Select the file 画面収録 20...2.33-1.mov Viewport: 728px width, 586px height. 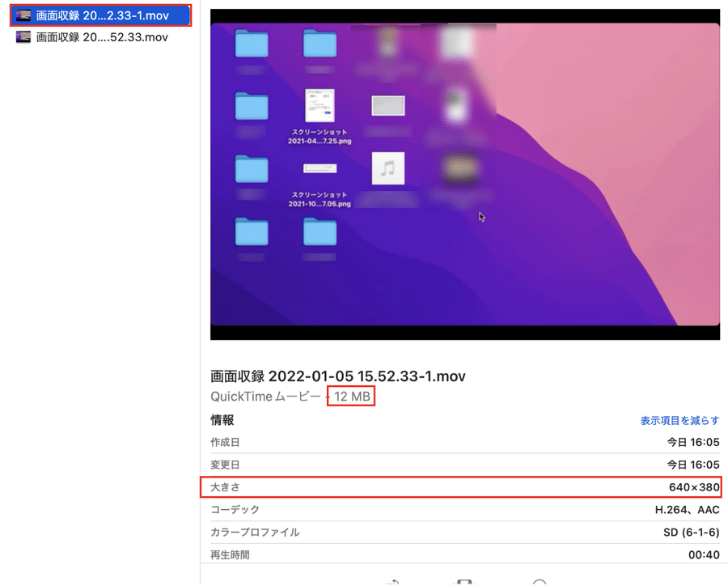[99, 15]
